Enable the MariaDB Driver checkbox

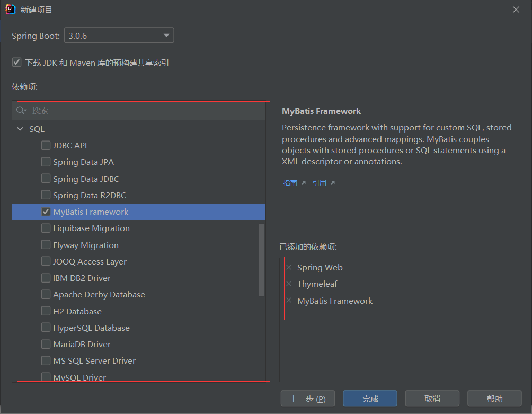46,344
